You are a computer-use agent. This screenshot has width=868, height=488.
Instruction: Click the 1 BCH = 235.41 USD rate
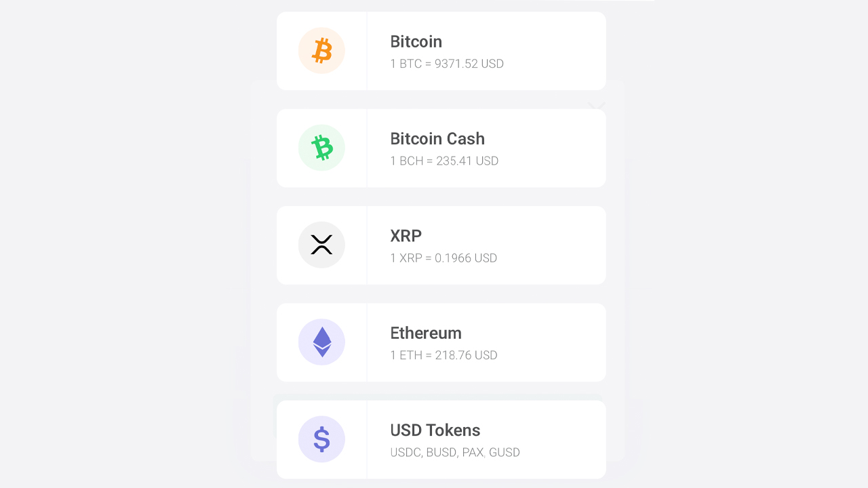click(x=444, y=161)
